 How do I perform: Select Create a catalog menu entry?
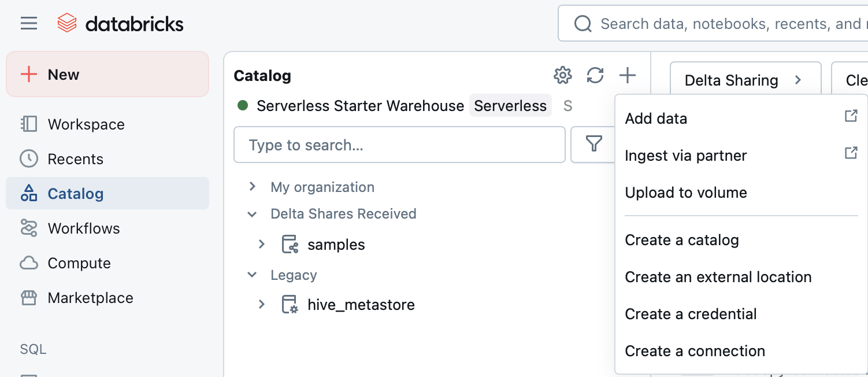[x=682, y=240]
